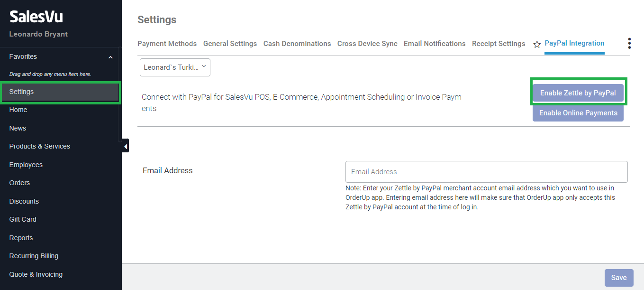This screenshot has width=644, height=290.
Task: Open Products & Services in the sidebar
Action: tap(40, 146)
